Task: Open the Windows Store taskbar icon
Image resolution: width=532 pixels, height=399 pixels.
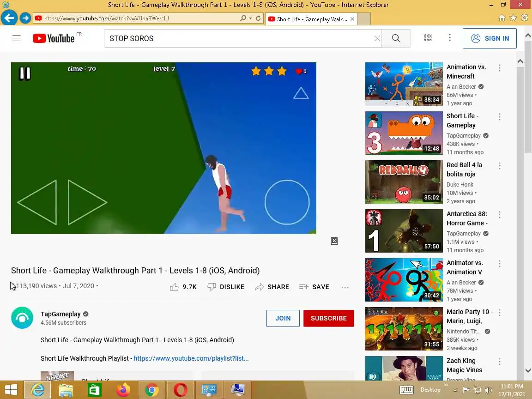Action: click(x=94, y=390)
